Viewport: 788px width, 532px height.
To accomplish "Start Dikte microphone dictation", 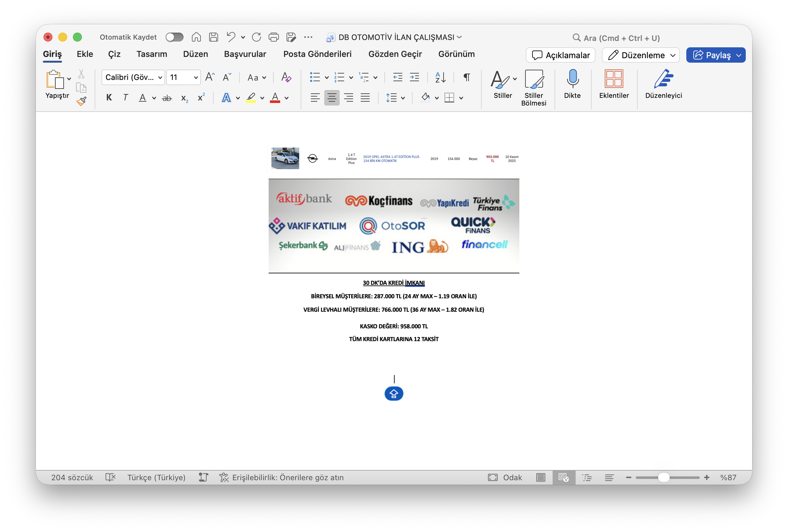I will point(572,84).
